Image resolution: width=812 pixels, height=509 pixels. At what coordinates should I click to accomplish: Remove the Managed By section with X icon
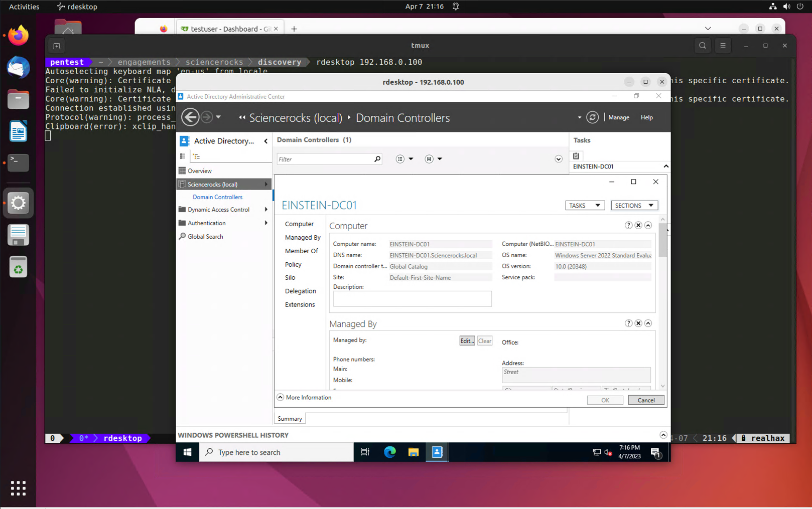638,323
